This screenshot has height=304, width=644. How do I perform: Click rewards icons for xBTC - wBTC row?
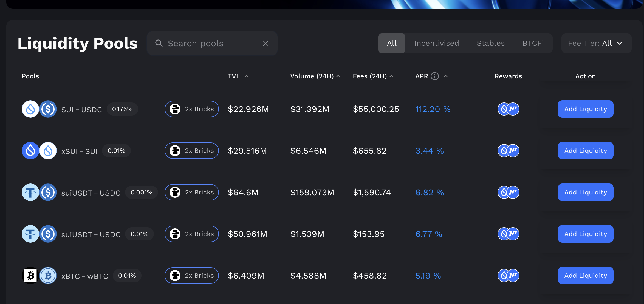pyautogui.click(x=508, y=276)
